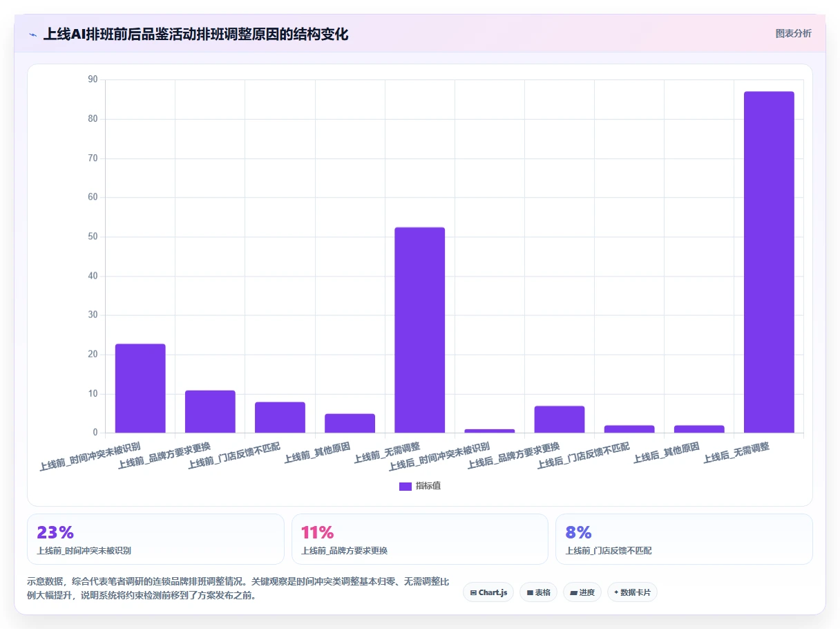The image size is (840, 629).
Task: Open the 11% data card
Action: coord(420,539)
